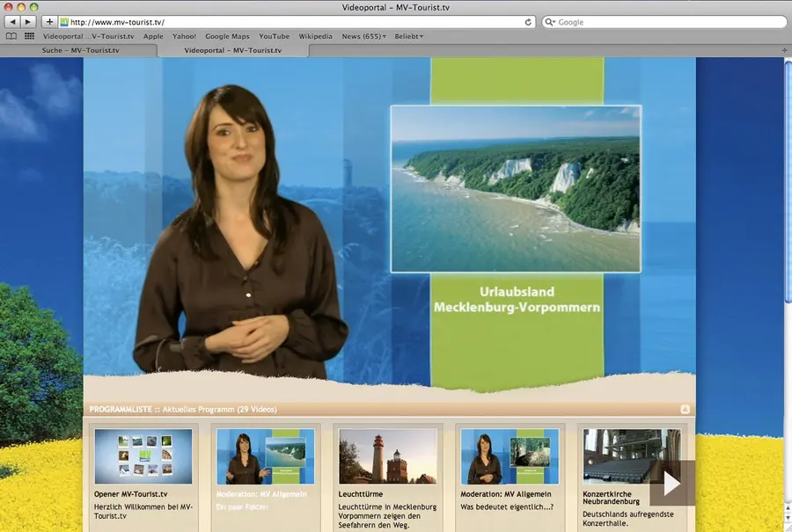Reload the page with the refresh icon
The height and width of the screenshot is (532, 792).
point(528,22)
